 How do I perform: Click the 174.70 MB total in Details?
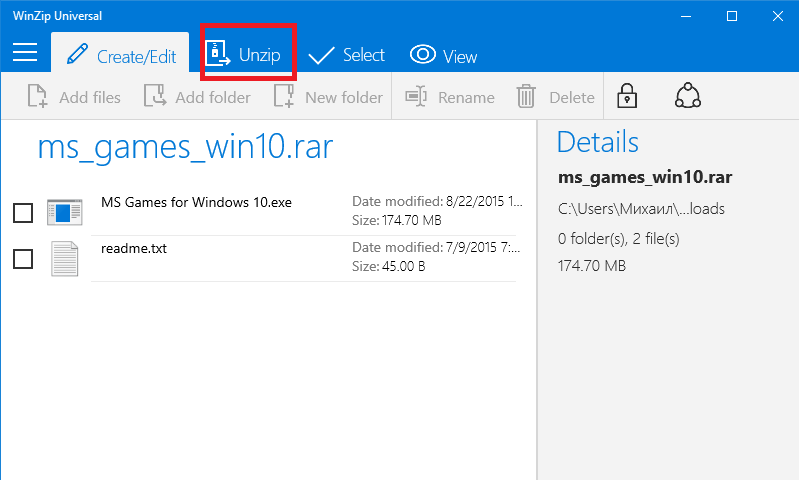[592, 265]
